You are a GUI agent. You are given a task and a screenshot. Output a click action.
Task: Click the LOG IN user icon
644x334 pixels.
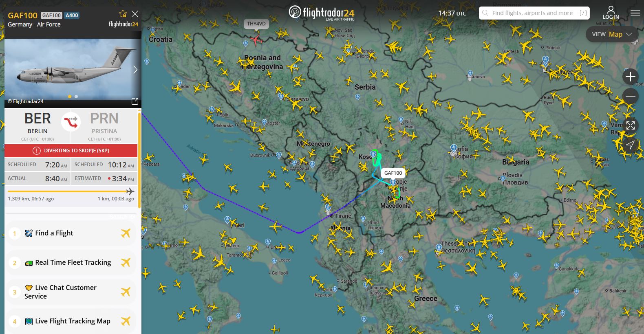point(611,13)
